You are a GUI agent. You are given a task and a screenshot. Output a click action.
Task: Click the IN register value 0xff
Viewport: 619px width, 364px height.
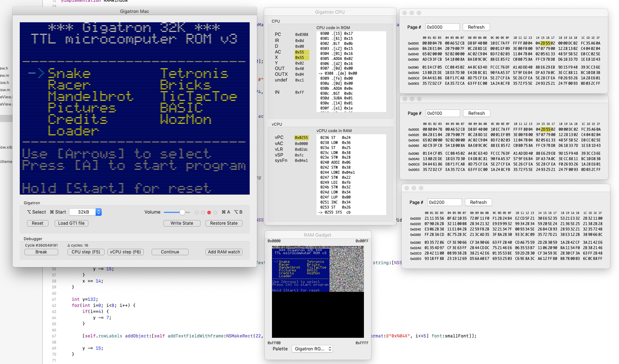tap(300, 93)
